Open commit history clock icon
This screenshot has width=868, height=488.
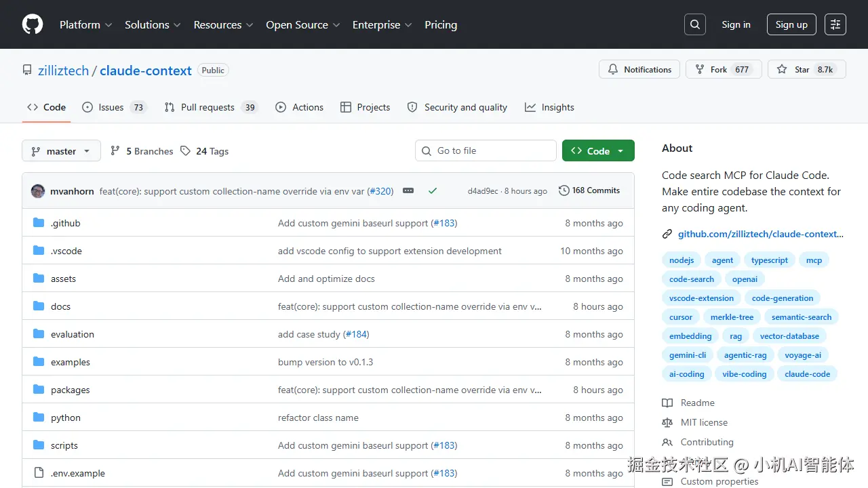point(564,191)
